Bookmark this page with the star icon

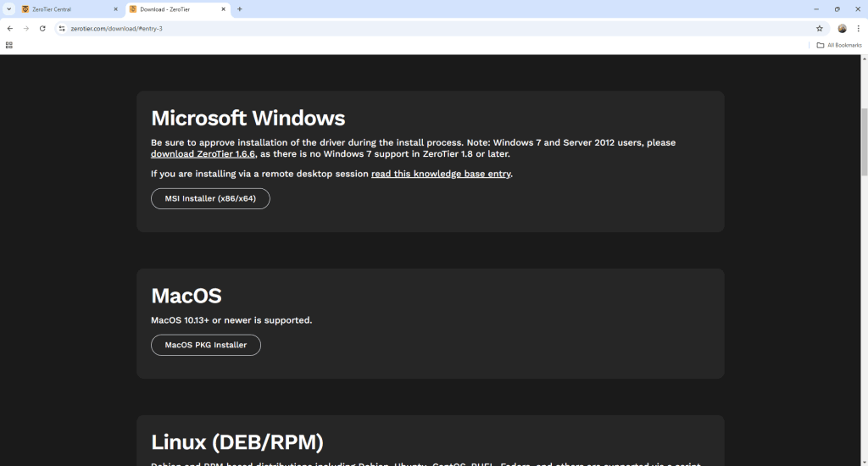tap(820, 28)
